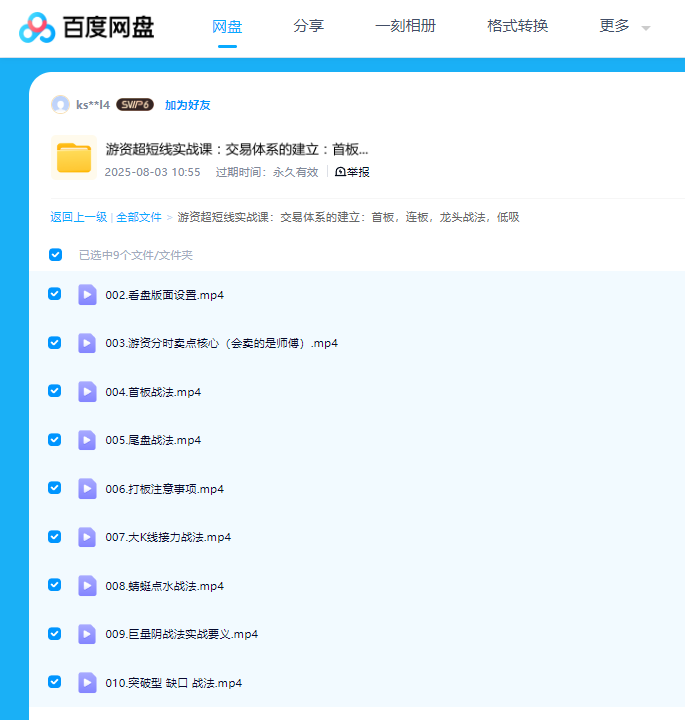Click the video icon for 006.打板注意事项.mp4
The image size is (685, 720).
[x=87, y=489]
